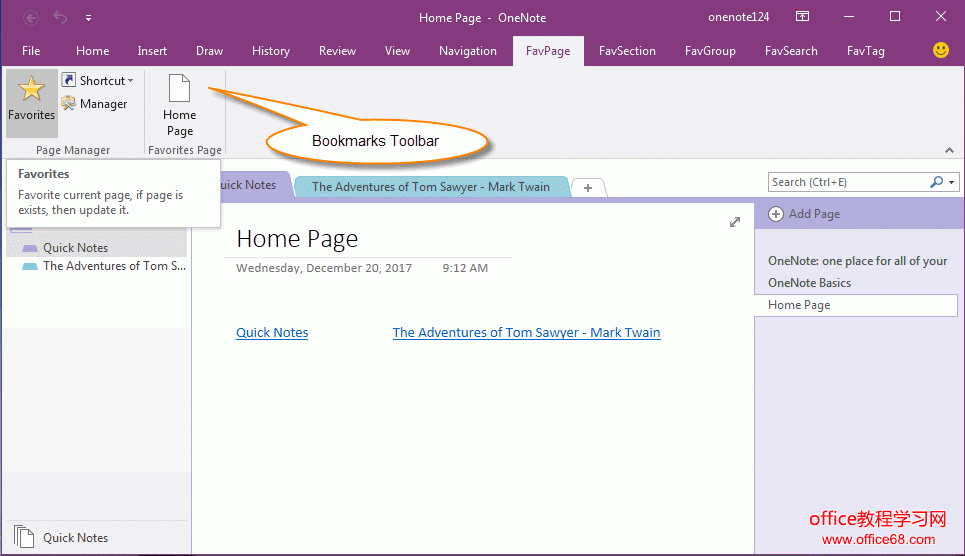This screenshot has width=965, height=556.
Task: Follow The Adventures of Tom Sawyer - Mark Twain link
Action: click(x=526, y=332)
